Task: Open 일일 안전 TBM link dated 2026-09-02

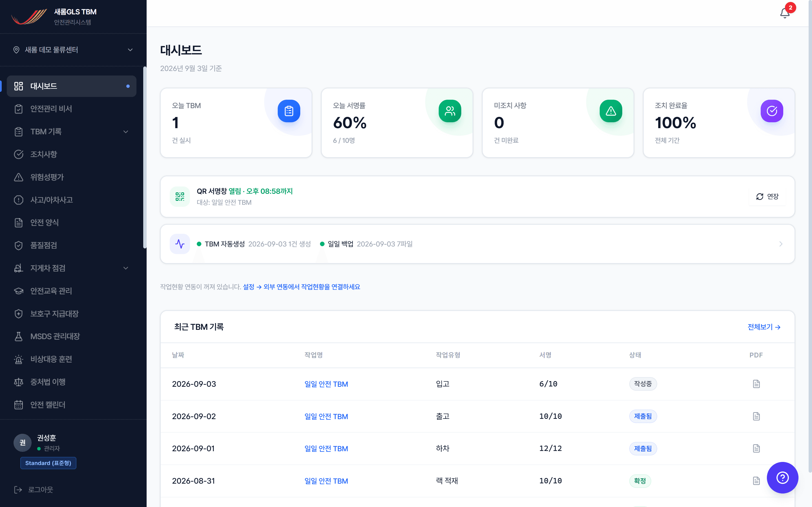Action: click(x=326, y=416)
